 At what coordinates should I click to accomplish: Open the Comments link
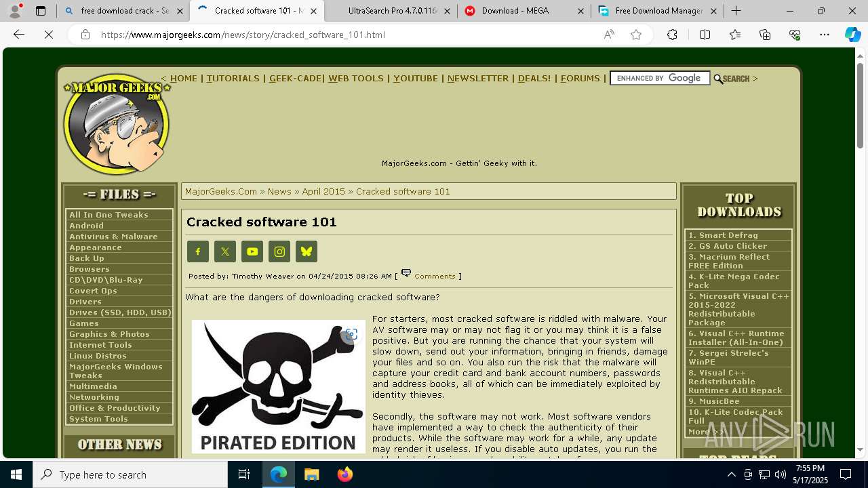click(435, 276)
